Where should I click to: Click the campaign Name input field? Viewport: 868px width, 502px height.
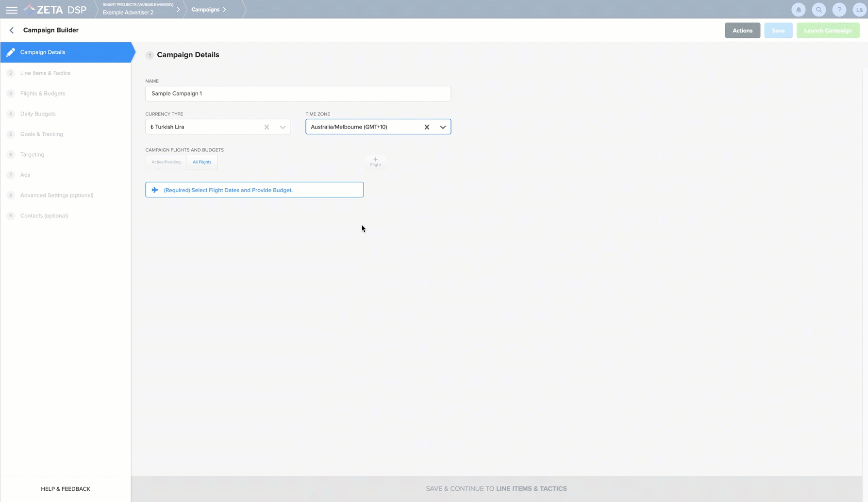coord(298,94)
